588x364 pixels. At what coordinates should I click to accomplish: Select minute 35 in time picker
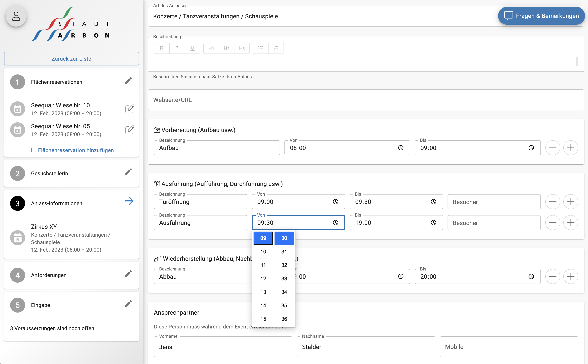284,305
